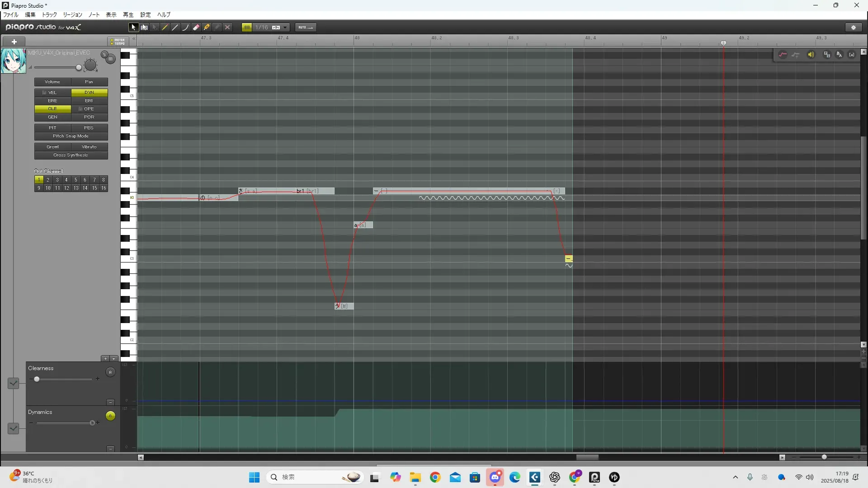Expand the Clearness lane selector
This screenshot has width=868, height=488.
[13, 383]
